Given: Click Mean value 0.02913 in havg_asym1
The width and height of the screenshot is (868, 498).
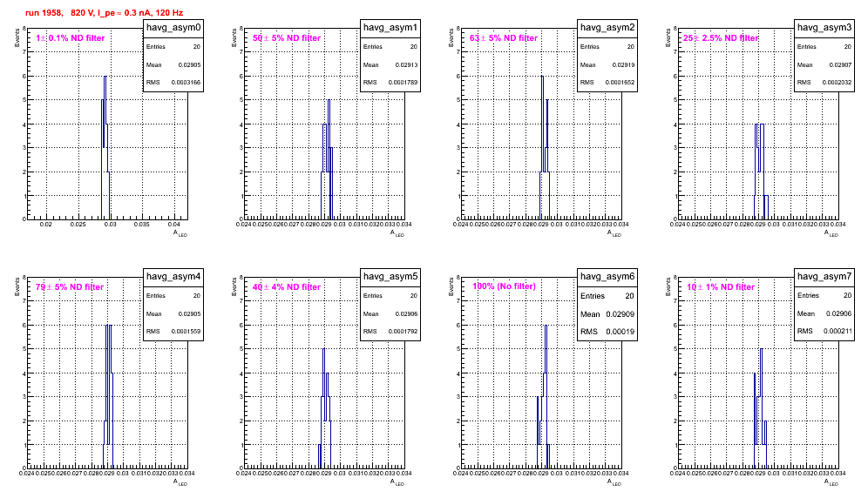Looking at the screenshot, I should tap(406, 64).
